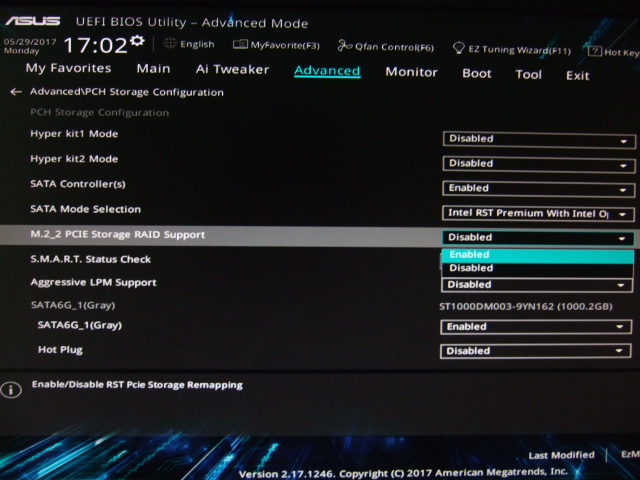Click the back arrow beside Advanced\PCH Storage Configuration
640x480 pixels.
[16, 92]
